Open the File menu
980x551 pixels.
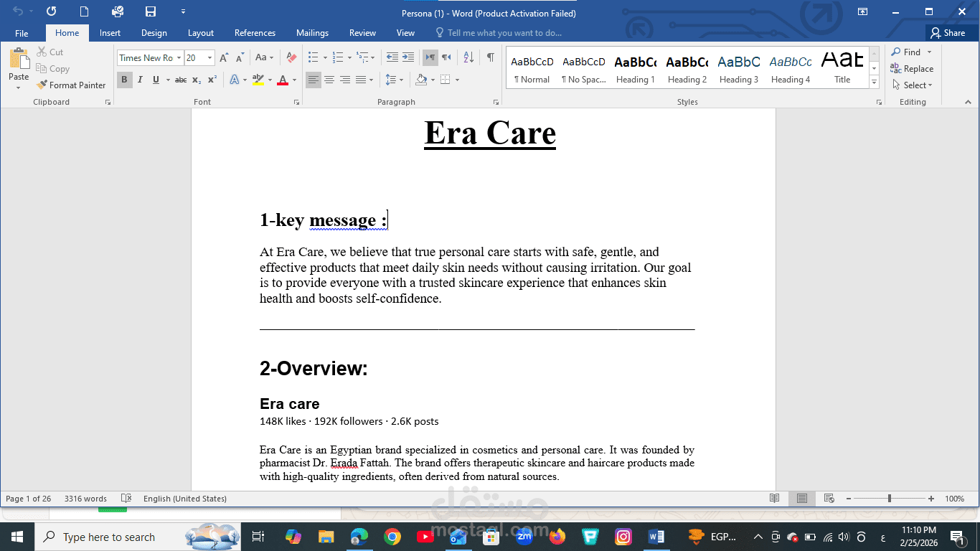tap(22, 33)
